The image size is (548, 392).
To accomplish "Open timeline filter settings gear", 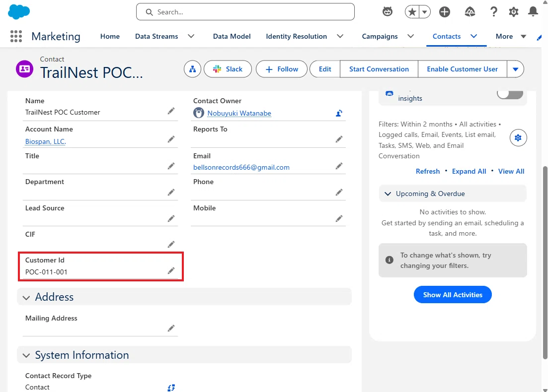I will click(x=518, y=137).
